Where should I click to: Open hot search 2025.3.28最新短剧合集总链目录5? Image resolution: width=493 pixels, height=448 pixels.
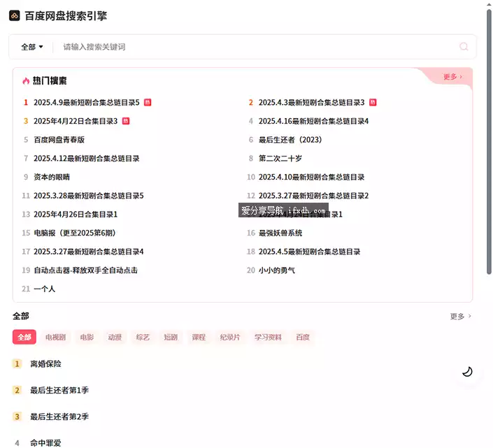pyautogui.click(x=89, y=196)
